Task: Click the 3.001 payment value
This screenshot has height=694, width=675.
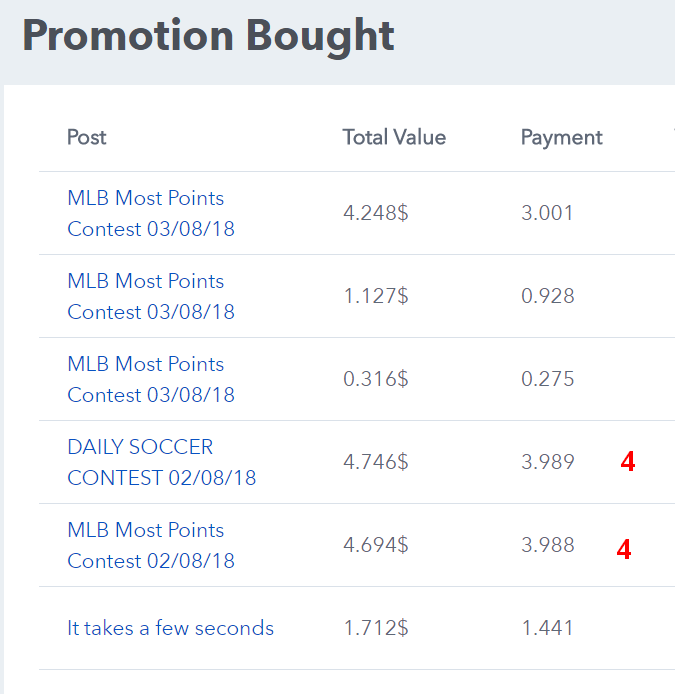Action: coord(547,213)
